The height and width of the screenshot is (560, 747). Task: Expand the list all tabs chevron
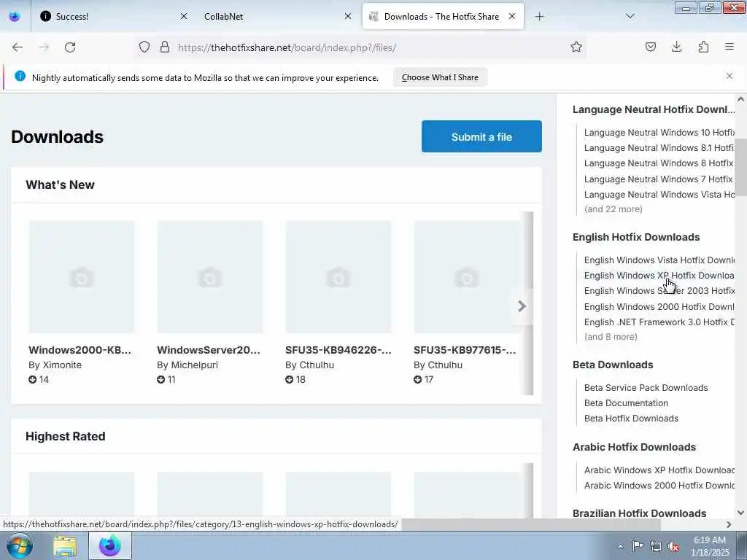point(630,16)
